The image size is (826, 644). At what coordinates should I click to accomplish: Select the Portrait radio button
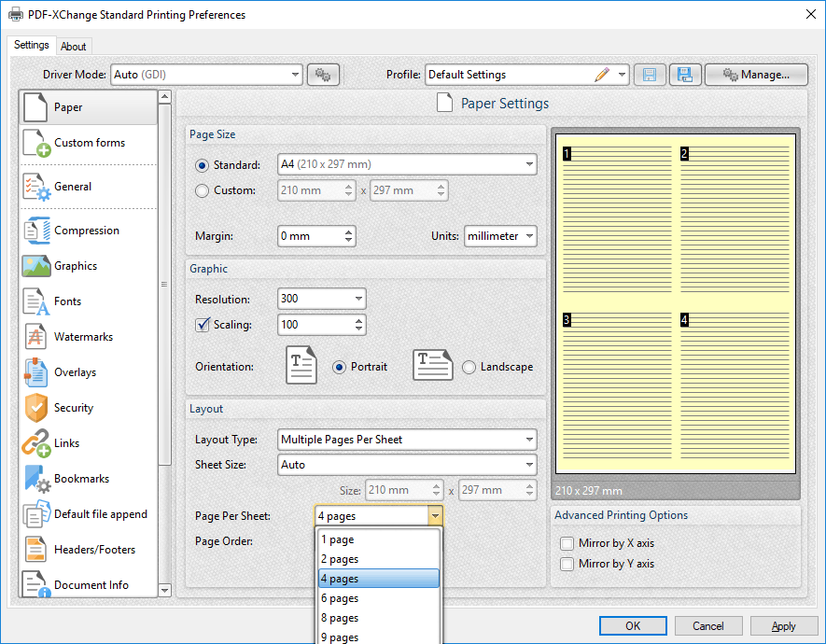339,367
